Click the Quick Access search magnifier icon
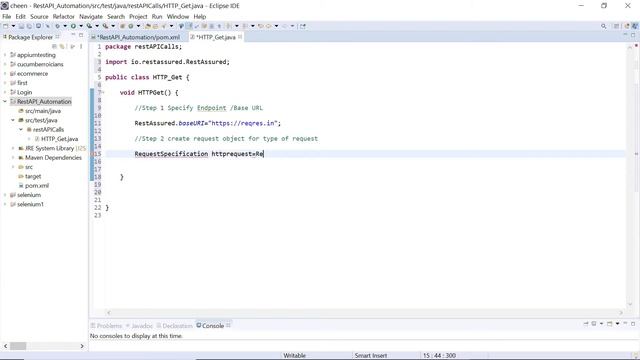Viewport: 640px width, 360px height. coord(604,26)
